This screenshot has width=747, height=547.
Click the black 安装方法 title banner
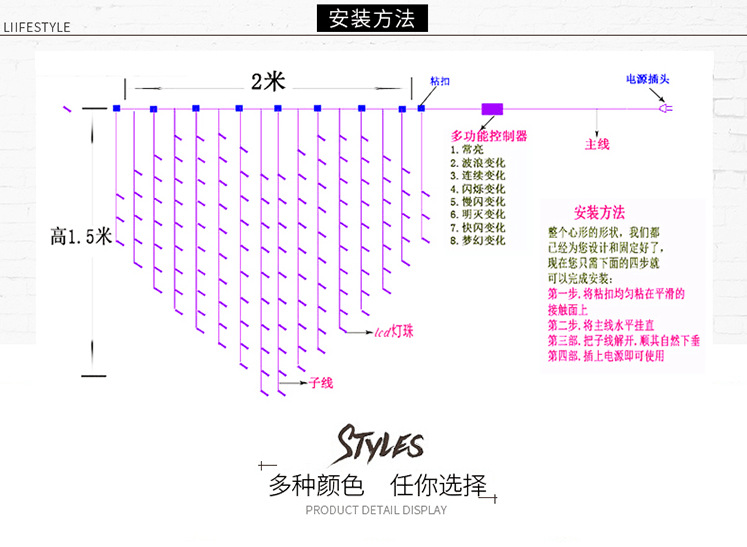pyautogui.click(x=372, y=19)
